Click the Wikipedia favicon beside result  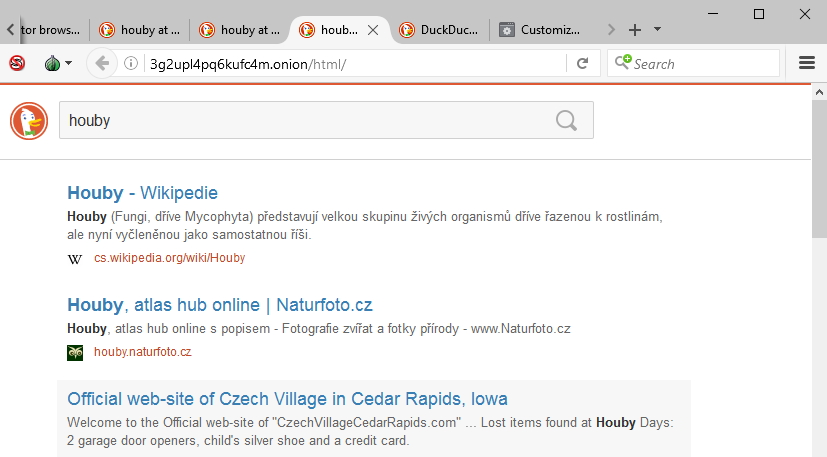point(75,259)
